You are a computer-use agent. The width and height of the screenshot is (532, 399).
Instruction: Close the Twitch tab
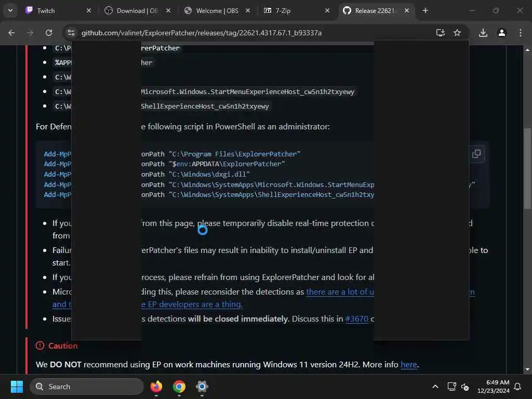click(x=88, y=10)
